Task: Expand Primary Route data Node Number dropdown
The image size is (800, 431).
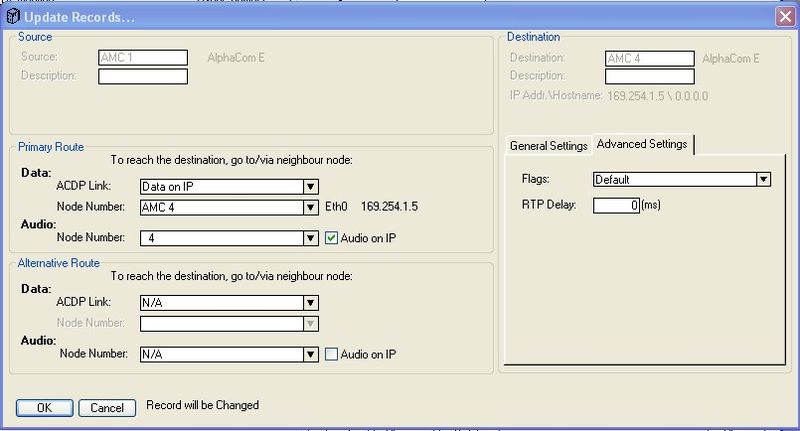Action: pos(311,208)
